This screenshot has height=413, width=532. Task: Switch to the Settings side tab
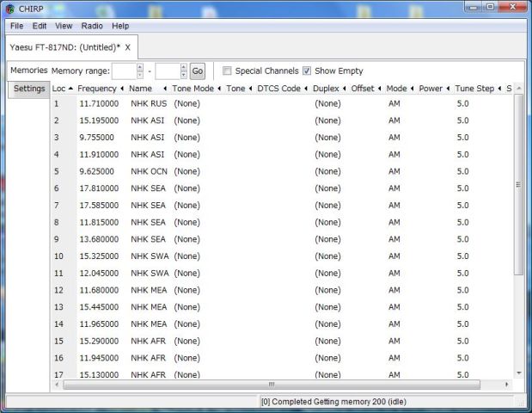(x=29, y=89)
